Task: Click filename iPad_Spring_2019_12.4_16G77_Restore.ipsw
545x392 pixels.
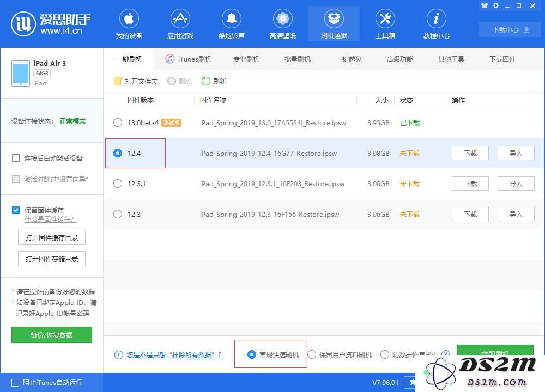Action: point(268,154)
